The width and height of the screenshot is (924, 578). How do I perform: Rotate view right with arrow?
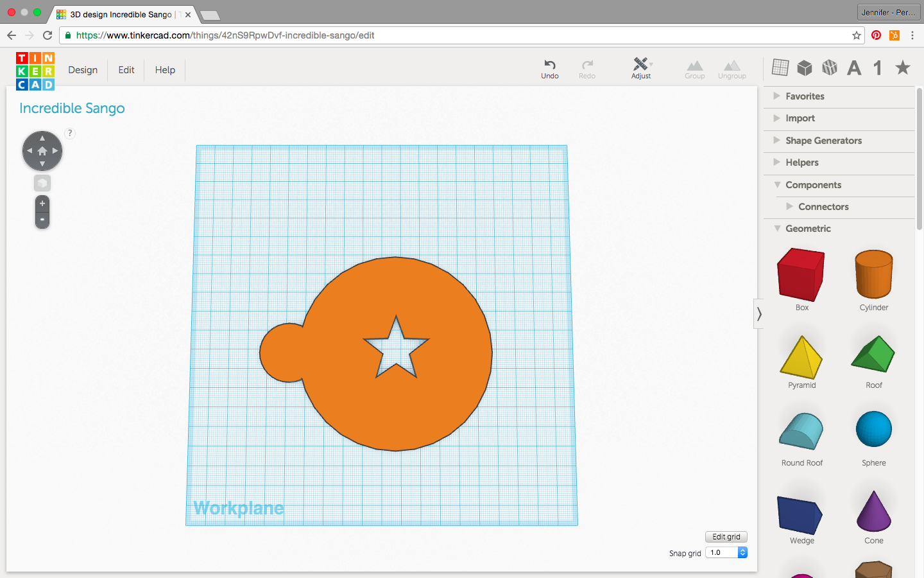[55, 151]
